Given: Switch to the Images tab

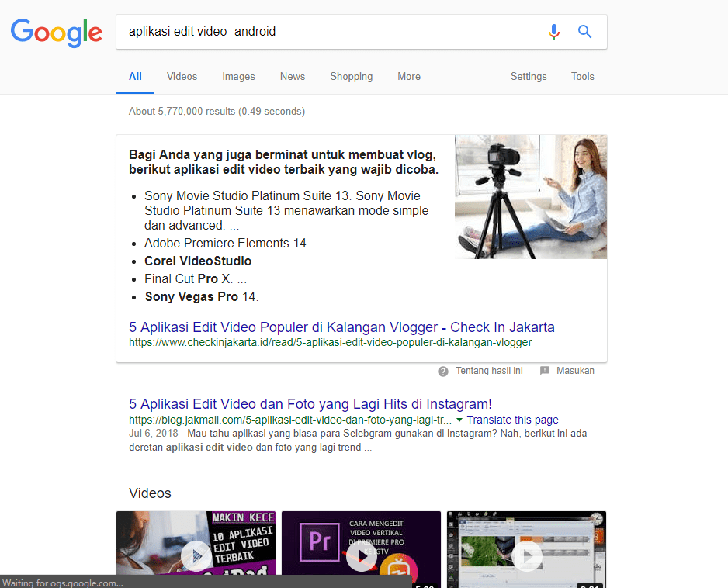Looking at the screenshot, I should [x=238, y=77].
